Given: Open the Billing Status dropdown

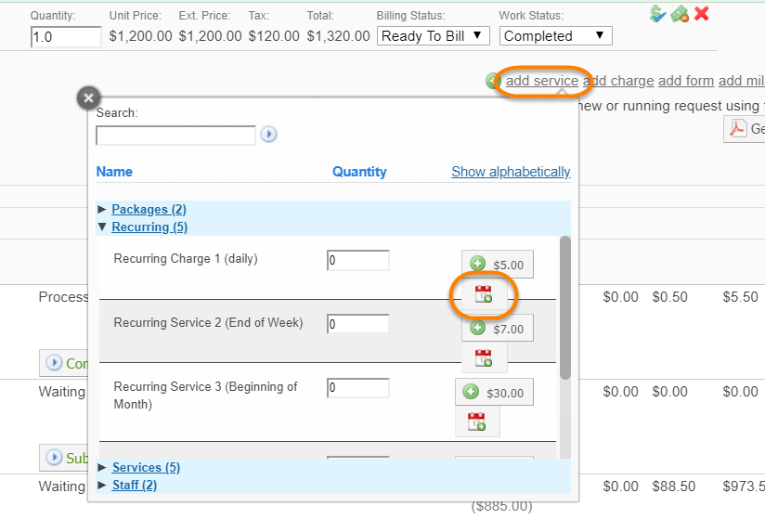Looking at the screenshot, I should click(434, 35).
